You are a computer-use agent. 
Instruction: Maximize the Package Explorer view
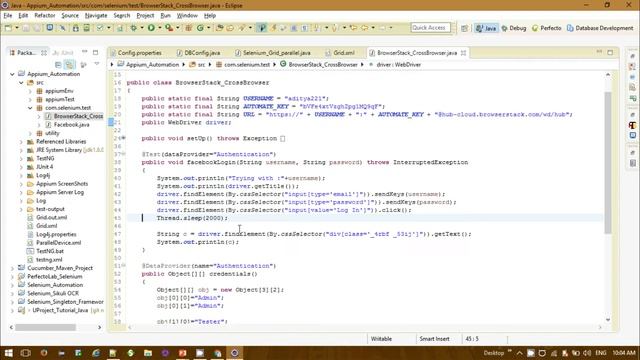tap(96, 52)
